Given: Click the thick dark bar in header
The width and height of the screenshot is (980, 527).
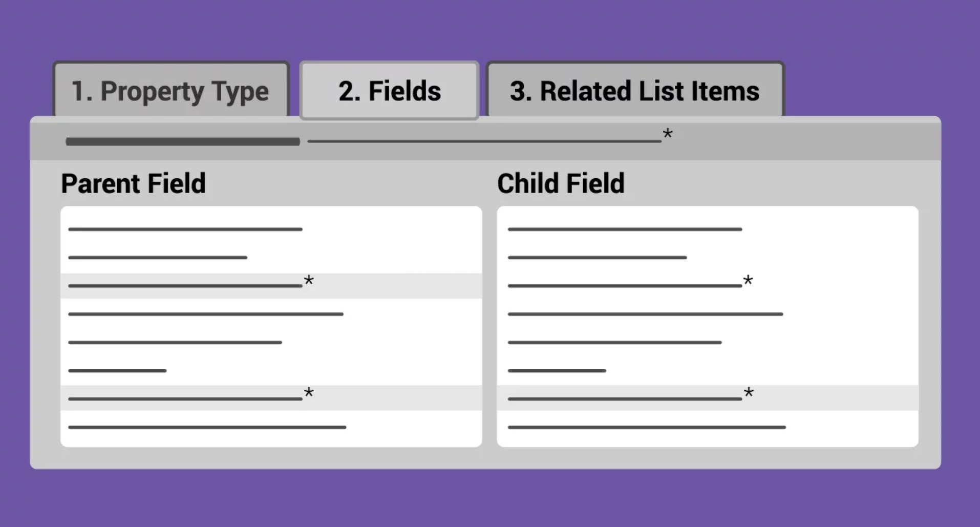Looking at the screenshot, I should pyautogui.click(x=182, y=142).
